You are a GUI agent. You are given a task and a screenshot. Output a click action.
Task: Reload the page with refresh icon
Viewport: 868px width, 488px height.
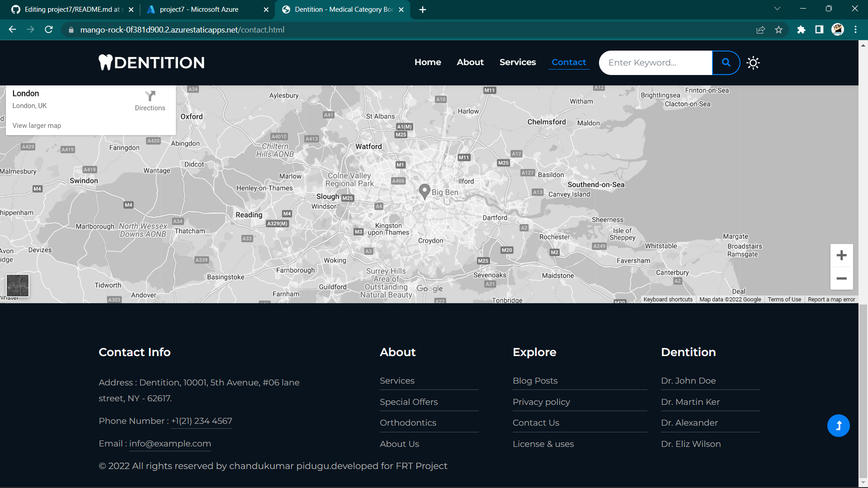pos(49,30)
